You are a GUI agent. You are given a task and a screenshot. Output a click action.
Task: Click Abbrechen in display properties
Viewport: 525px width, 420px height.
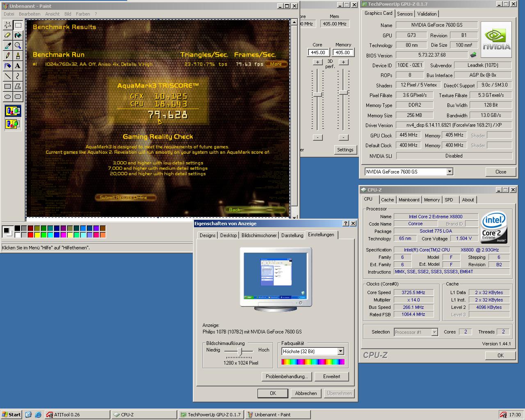pos(306,393)
